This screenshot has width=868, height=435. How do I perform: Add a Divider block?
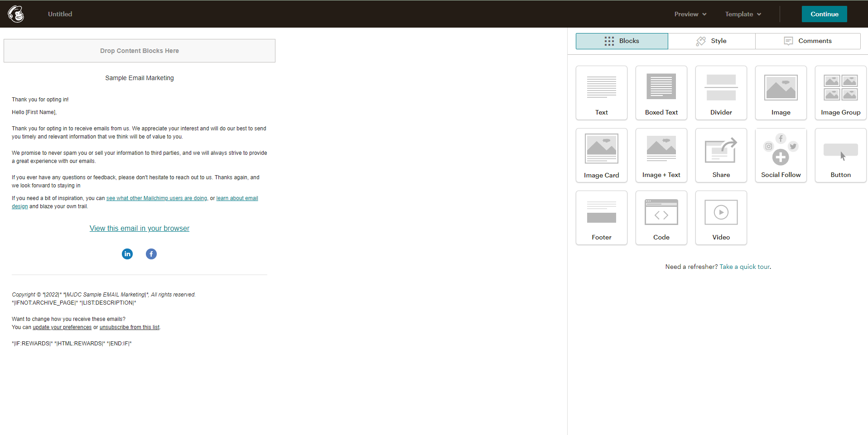tap(721, 93)
